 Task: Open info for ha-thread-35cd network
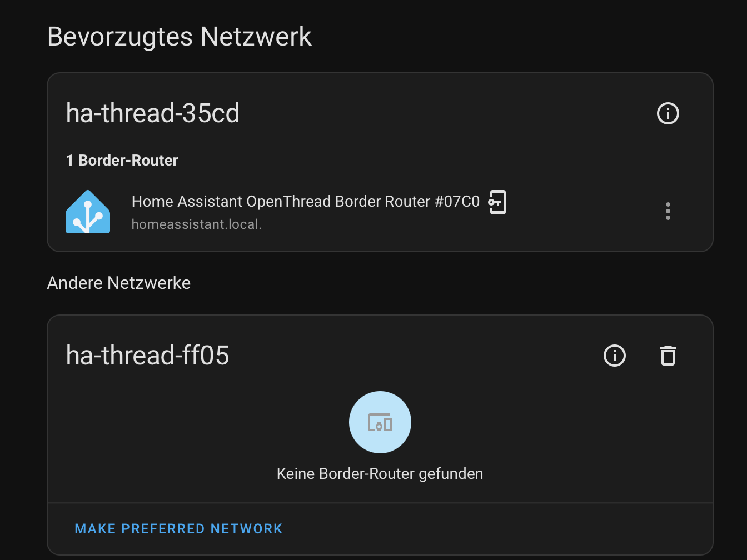pyautogui.click(x=668, y=113)
